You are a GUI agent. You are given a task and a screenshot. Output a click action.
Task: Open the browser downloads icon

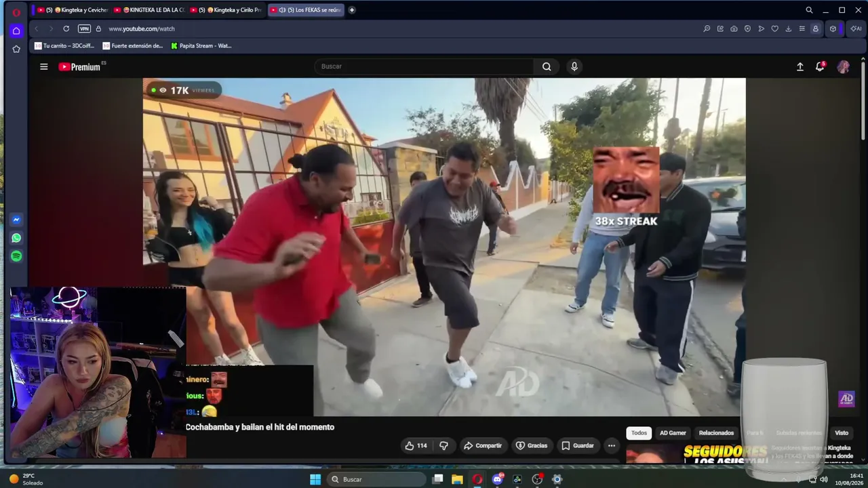tap(788, 28)
